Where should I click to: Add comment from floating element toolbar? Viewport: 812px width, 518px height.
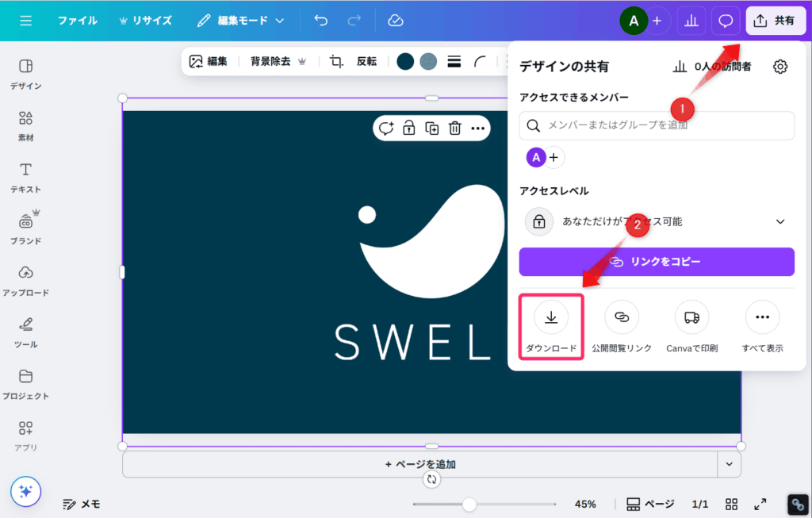386,128
